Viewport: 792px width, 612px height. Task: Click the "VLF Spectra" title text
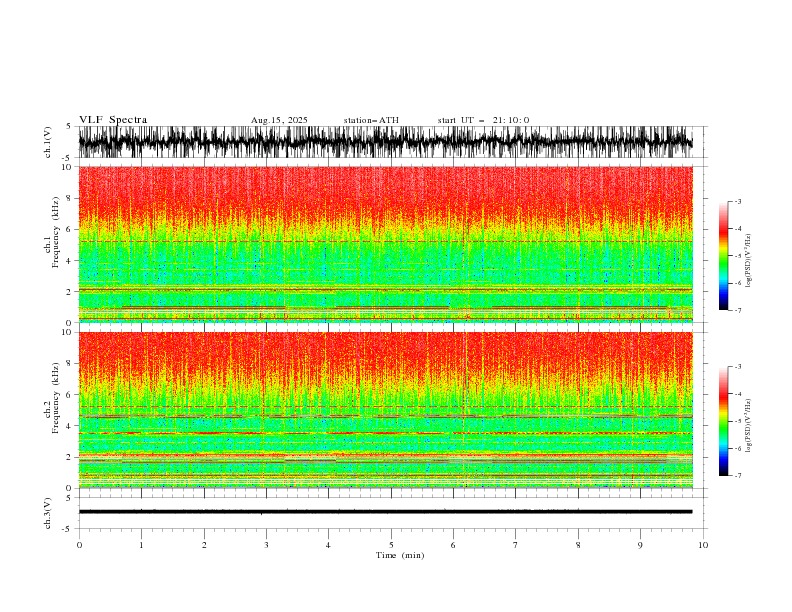(113, 120)
